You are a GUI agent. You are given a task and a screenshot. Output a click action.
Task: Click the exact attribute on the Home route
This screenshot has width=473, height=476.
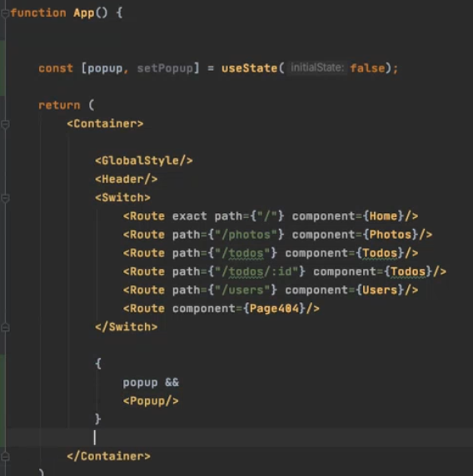pos(190,216)
